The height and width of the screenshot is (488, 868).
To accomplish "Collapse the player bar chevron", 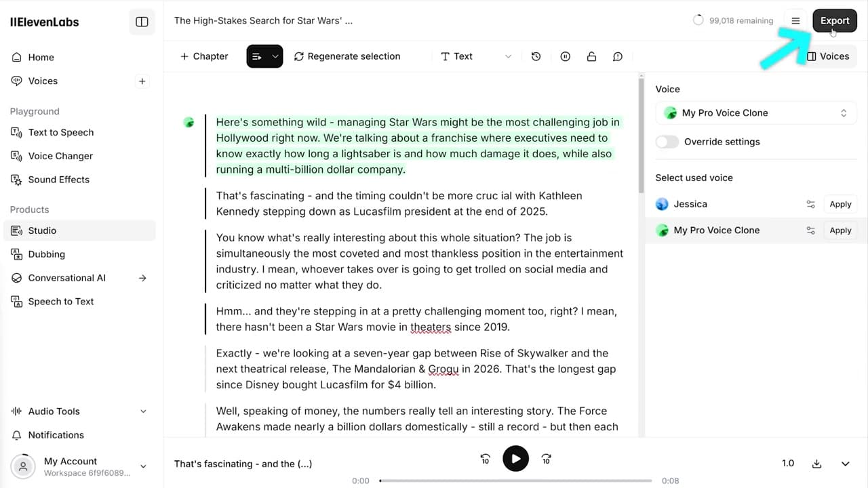I will tap(846, 464).
